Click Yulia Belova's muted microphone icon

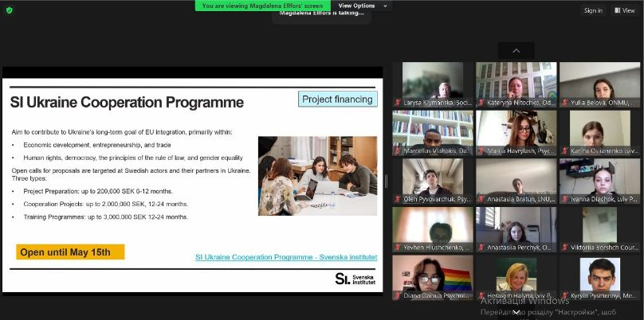(x=565, y=103)
